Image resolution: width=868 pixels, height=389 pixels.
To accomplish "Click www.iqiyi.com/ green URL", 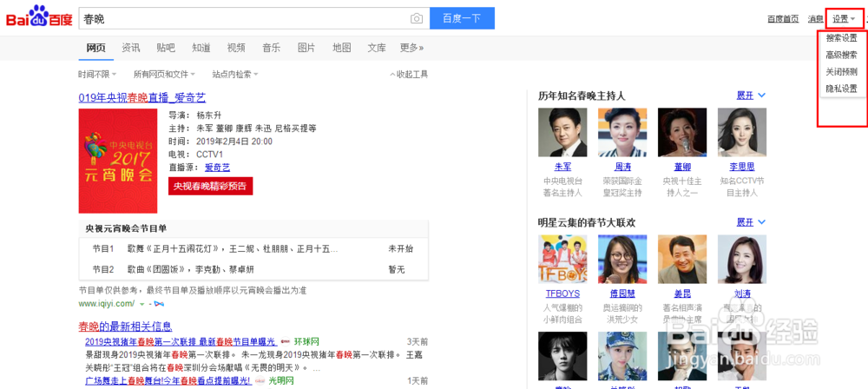I will click(x=107, y=303).
